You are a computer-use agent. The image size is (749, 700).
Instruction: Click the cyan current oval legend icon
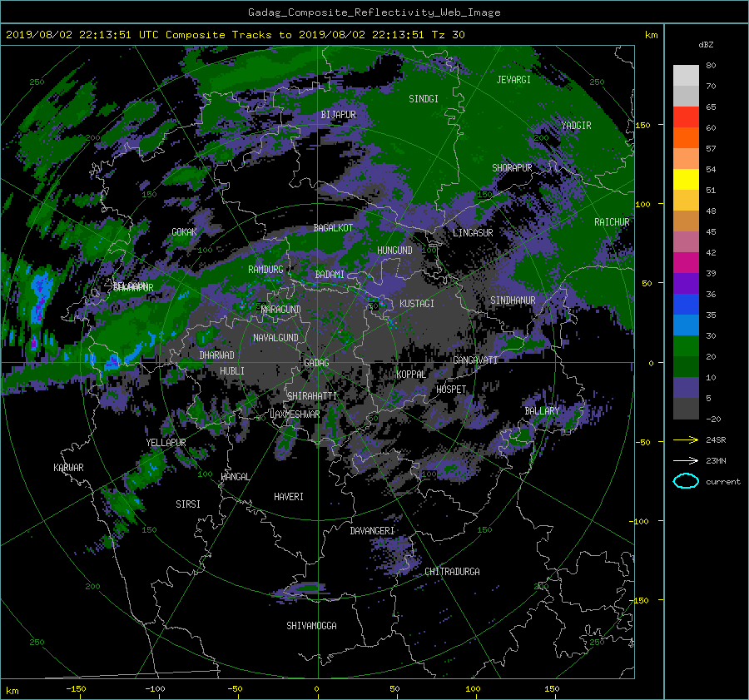(686, 481)
